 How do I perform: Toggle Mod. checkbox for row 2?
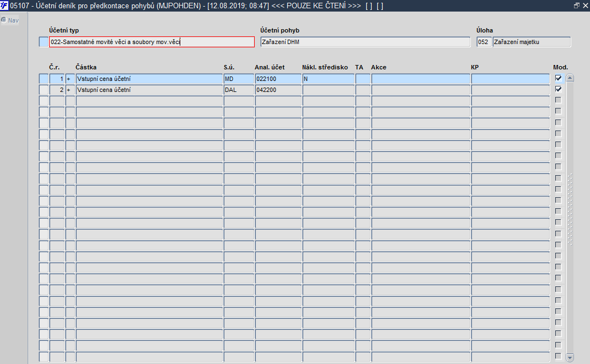pos(559,89)
